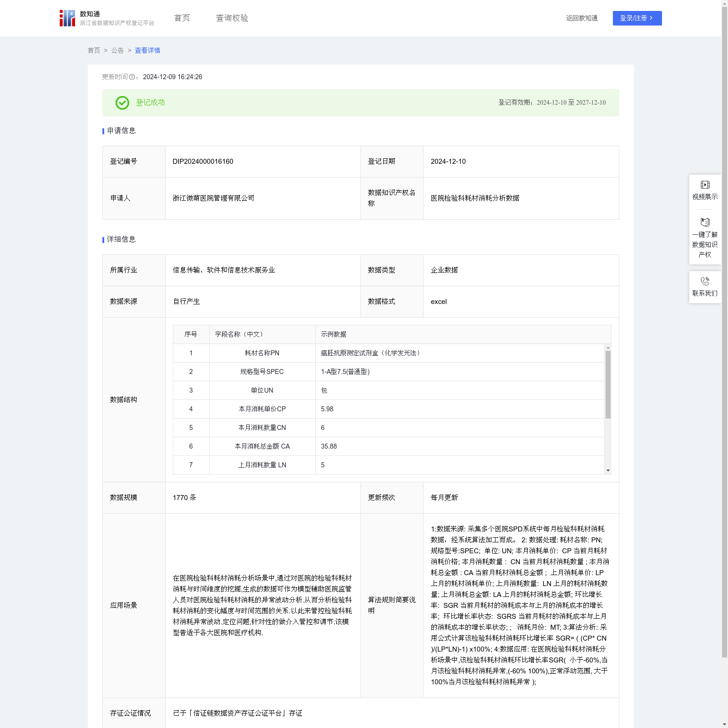The height and width of the screenshot is (728, 728).
Task: Open the 首页 navigation menu item
Action: click(182, 18)
